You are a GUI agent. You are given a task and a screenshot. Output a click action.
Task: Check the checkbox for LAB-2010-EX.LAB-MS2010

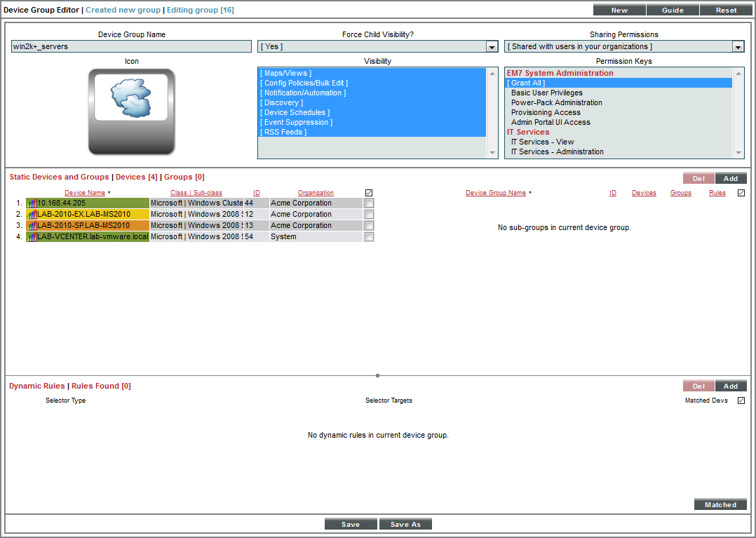368,214
